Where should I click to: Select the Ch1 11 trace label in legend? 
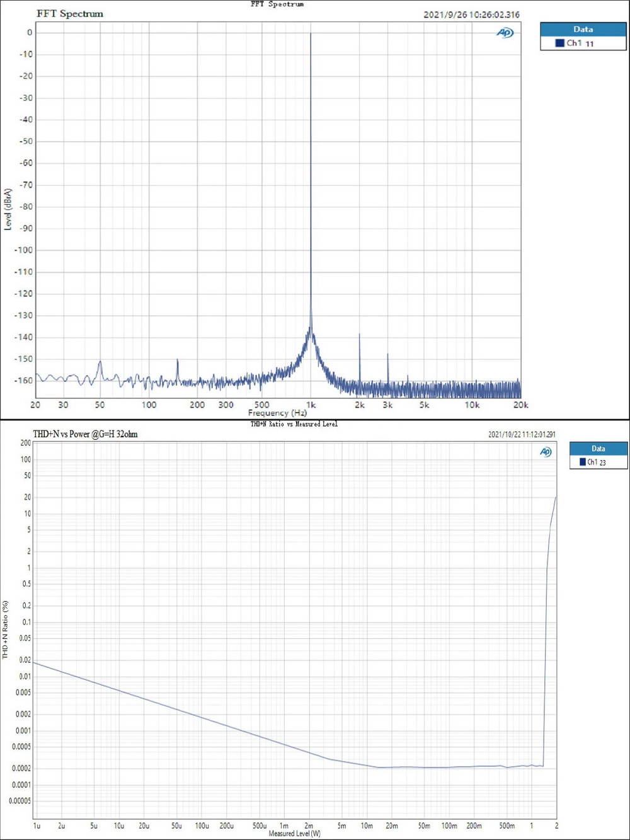pos(580,43)
